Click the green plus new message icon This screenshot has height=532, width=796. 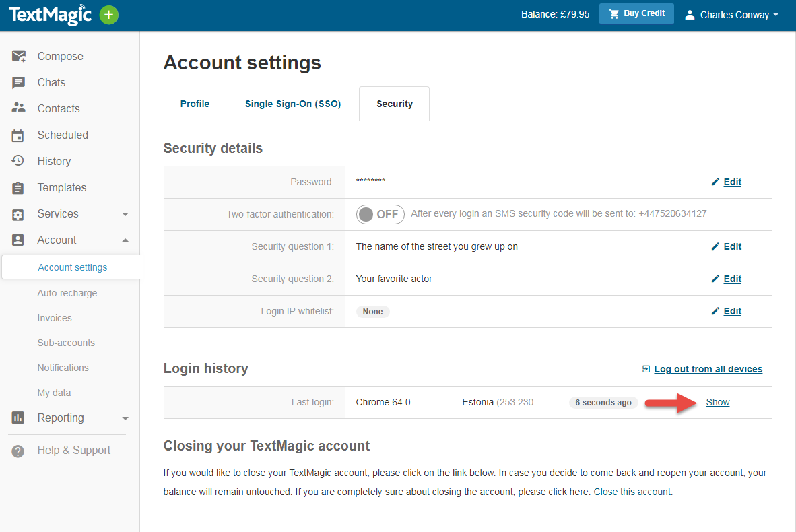pyautogui.click(x=109, y=15)
